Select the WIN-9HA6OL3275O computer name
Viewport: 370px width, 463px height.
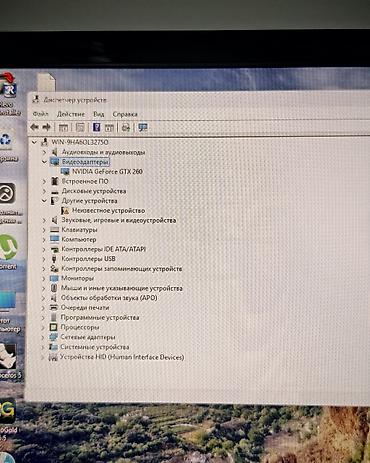tap(80, 142)
